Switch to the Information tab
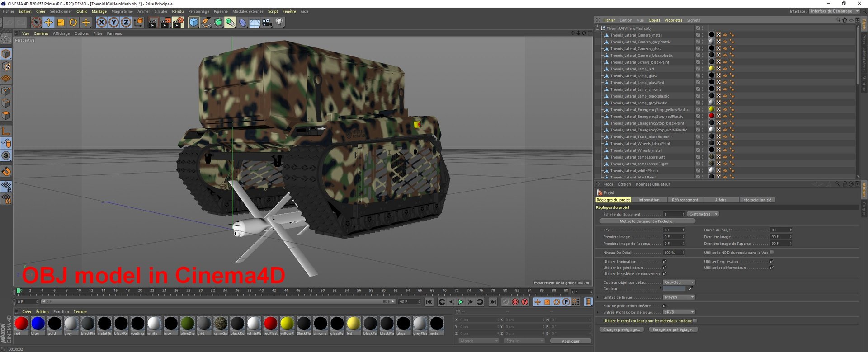Screen dimensions: 868x352 649,200
